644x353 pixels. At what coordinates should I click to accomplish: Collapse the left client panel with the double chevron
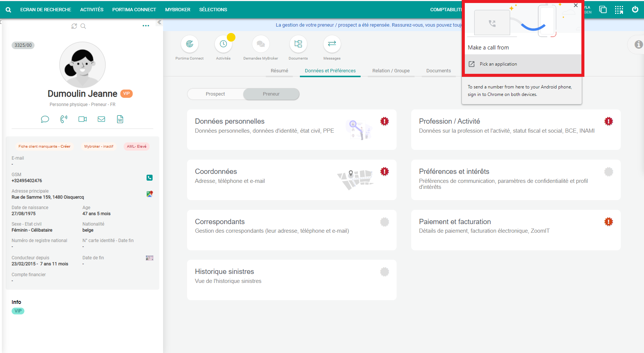point(159,22)
